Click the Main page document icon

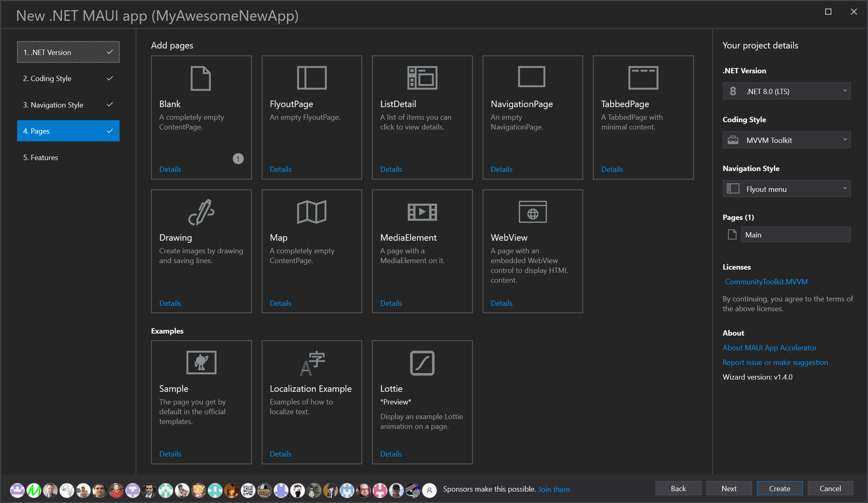[x=732, y=235]
